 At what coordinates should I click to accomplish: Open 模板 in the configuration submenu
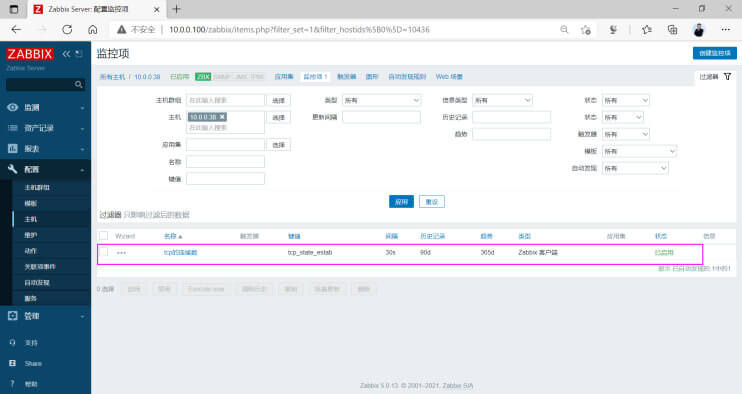[31, 203]
